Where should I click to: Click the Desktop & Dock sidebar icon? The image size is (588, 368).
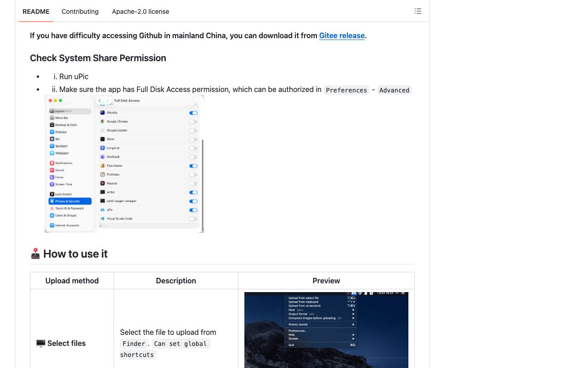[52, 125]
